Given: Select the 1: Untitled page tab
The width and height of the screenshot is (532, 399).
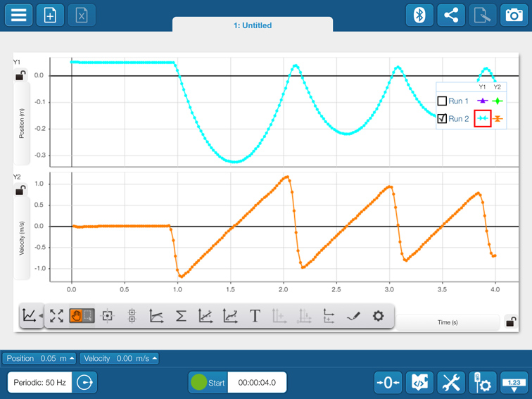Looking at the screenshot, I should [253, 25].
